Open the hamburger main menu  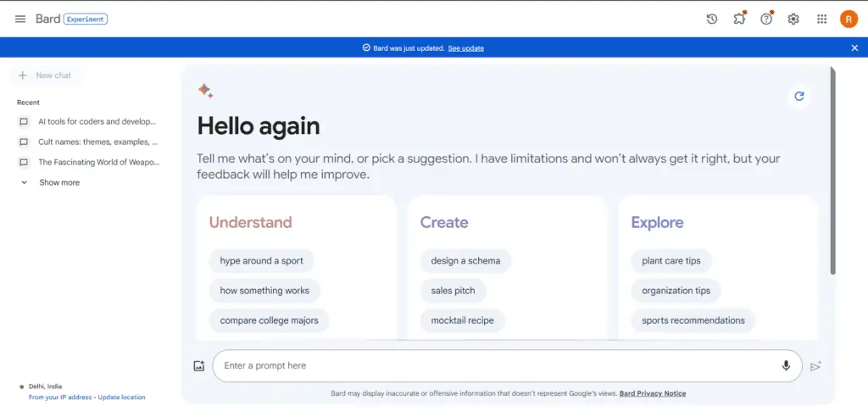click(x=20, y=19)
